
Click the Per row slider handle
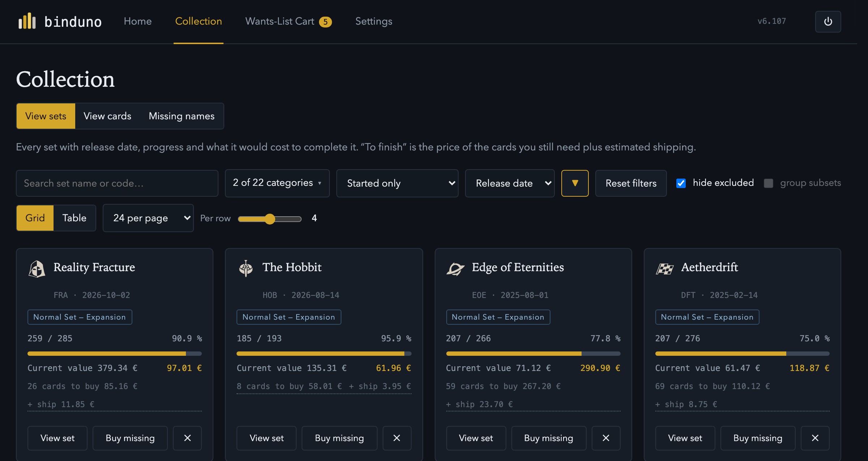[270, 219]
